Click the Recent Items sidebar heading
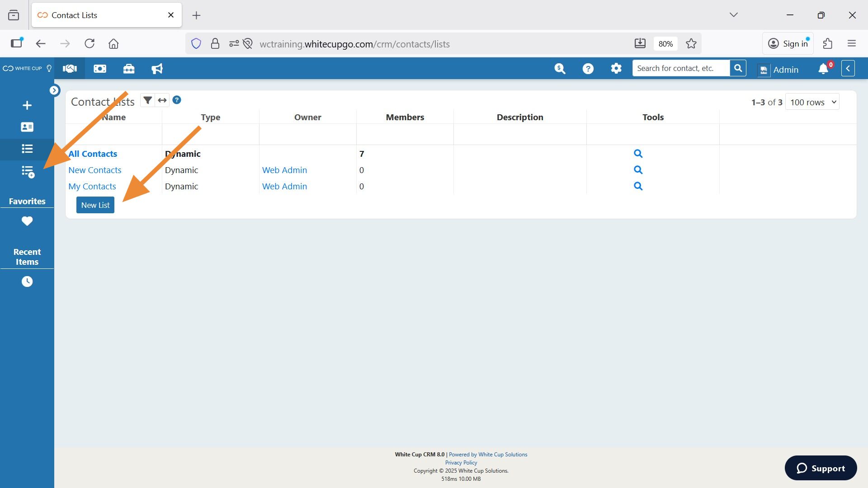 point(27,257)
